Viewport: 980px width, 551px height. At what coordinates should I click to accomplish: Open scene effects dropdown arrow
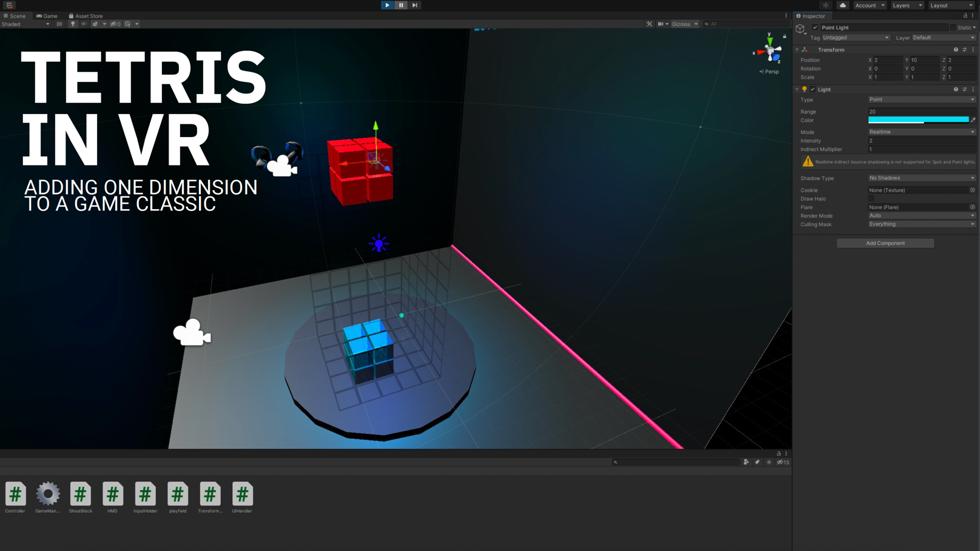pos(104,24)
